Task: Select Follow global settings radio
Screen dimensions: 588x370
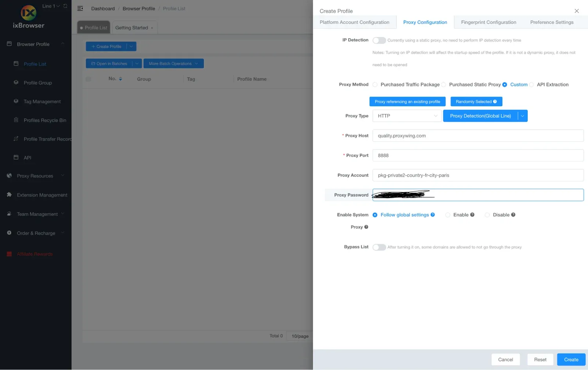Action: pyautogui.click(x=375, y=215)
